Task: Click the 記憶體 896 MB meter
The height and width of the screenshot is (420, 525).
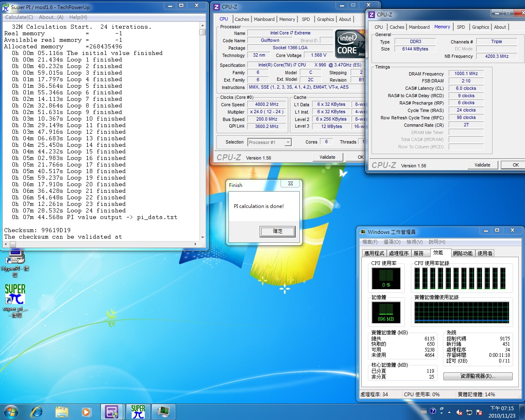Action: [386, 313]
